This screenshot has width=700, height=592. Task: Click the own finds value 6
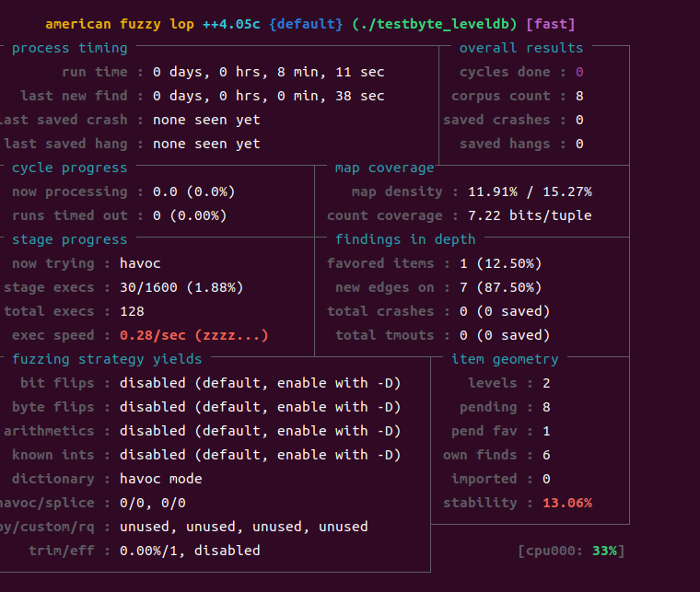(546, 455)
